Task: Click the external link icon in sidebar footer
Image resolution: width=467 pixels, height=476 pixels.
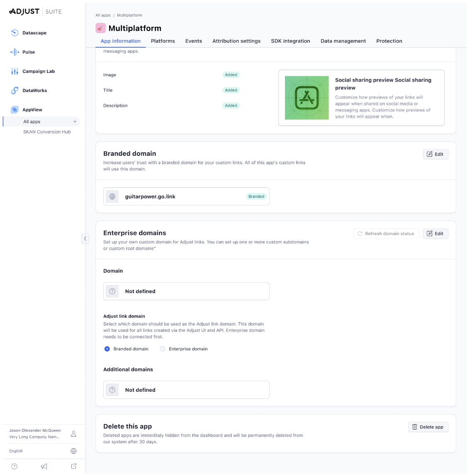Action: [74, 466]
